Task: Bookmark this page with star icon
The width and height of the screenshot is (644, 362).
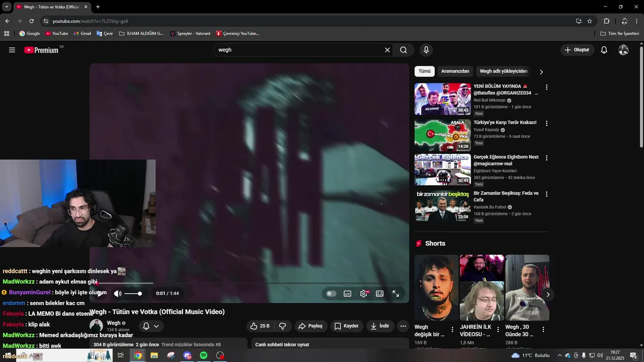Action: 590,21
